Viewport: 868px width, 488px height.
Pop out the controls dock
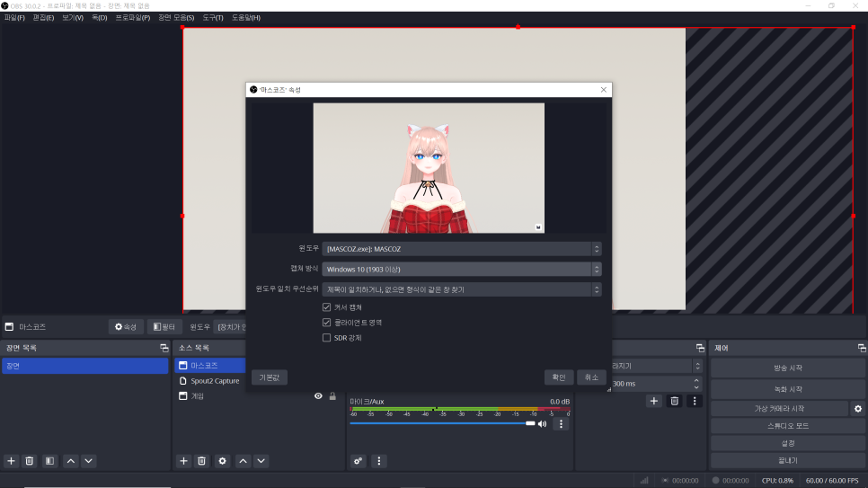pyautogui.click(x=862, y=348)
